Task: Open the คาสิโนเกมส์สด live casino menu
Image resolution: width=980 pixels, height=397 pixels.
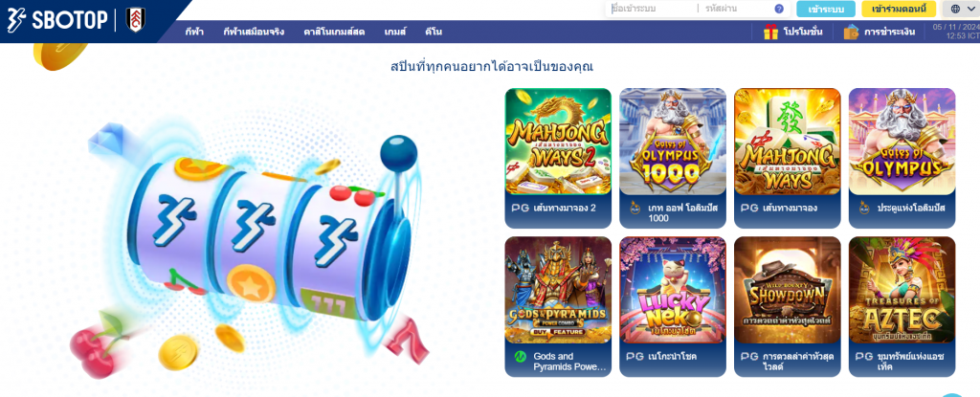Action: 334,32
